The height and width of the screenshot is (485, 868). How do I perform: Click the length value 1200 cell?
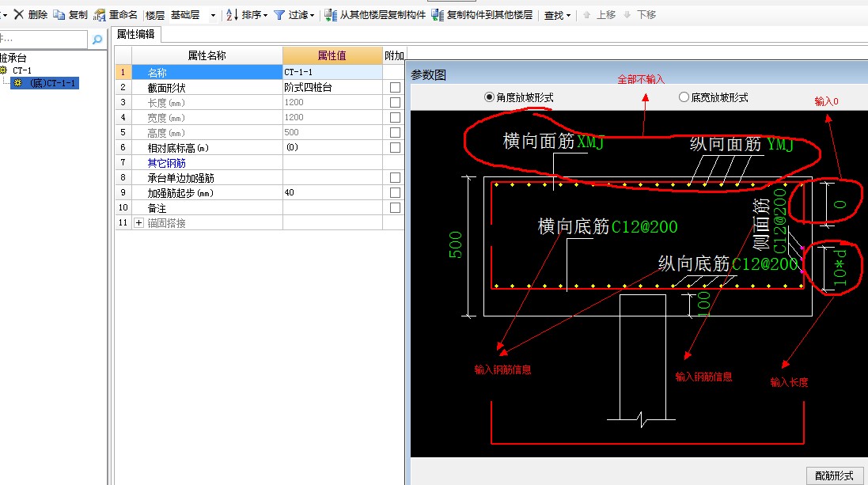332,102
